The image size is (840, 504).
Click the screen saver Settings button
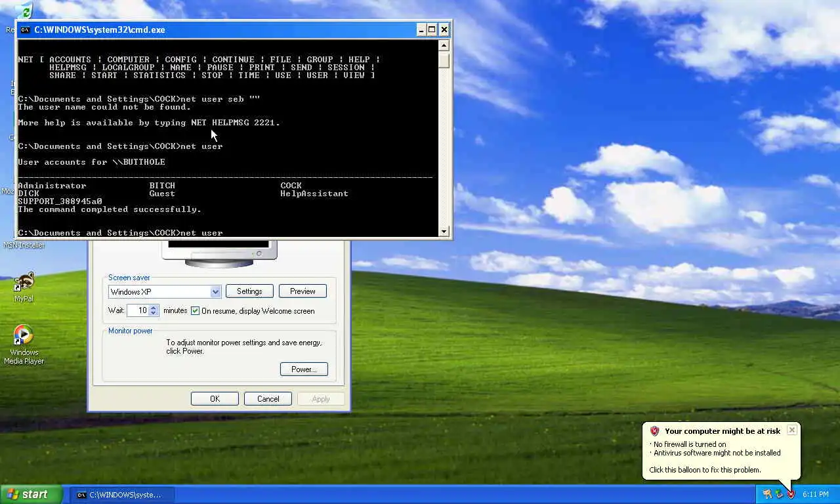click(249, 291)
